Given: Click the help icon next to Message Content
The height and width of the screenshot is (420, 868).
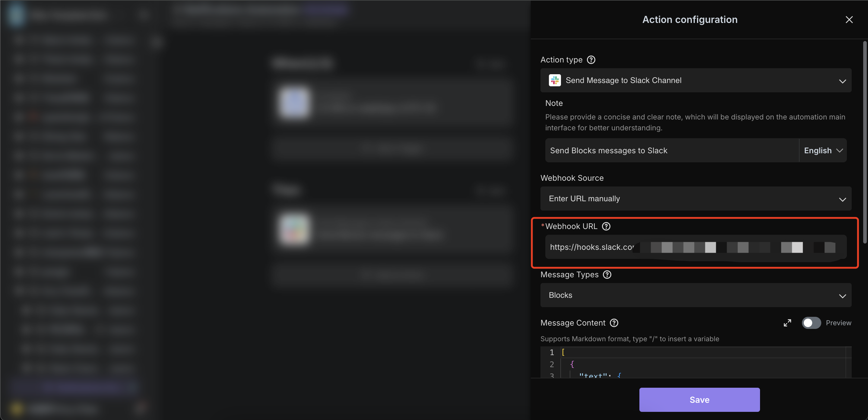Looking at the screenshot, I should 614,323.
